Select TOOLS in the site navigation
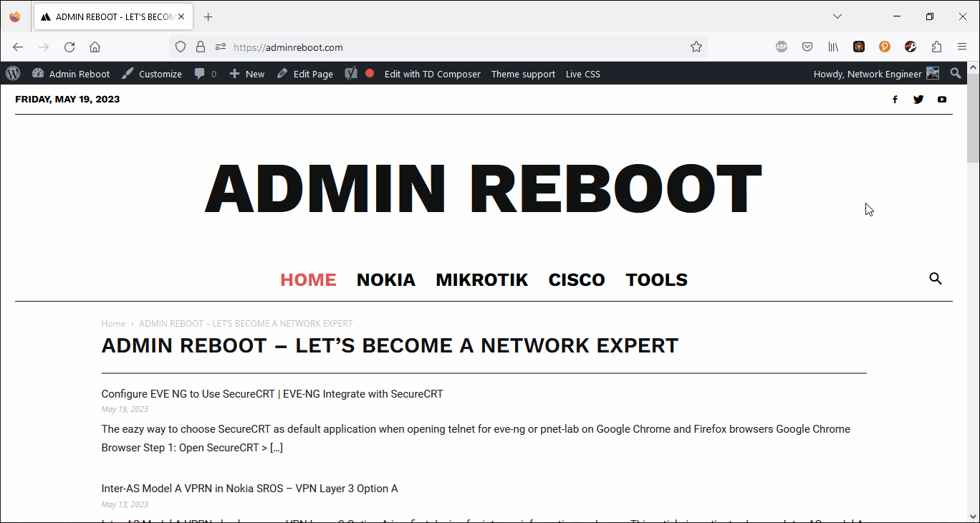The width and height of the screenshot is (980, 523). 657,279
